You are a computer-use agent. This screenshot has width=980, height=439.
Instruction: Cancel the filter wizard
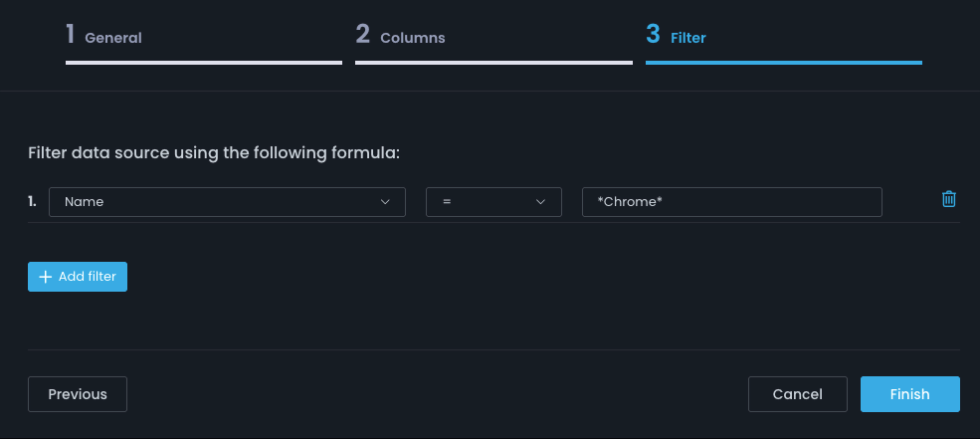[x=798, y=394]
